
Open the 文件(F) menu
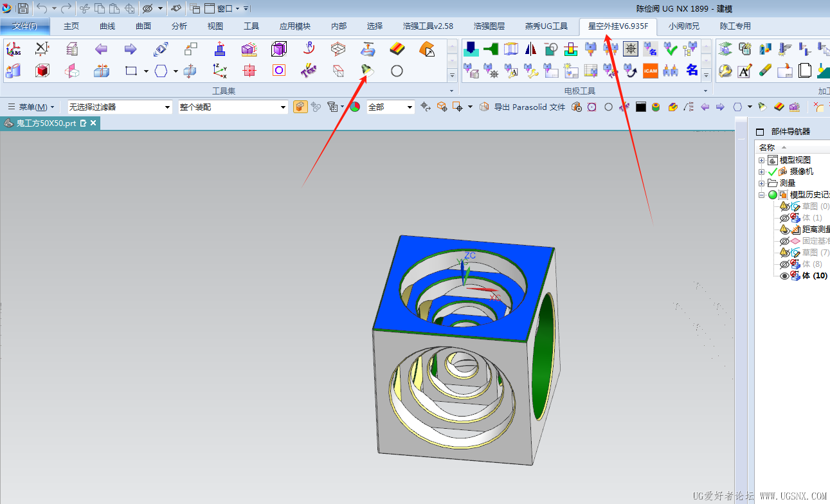[x=26, y=26]
